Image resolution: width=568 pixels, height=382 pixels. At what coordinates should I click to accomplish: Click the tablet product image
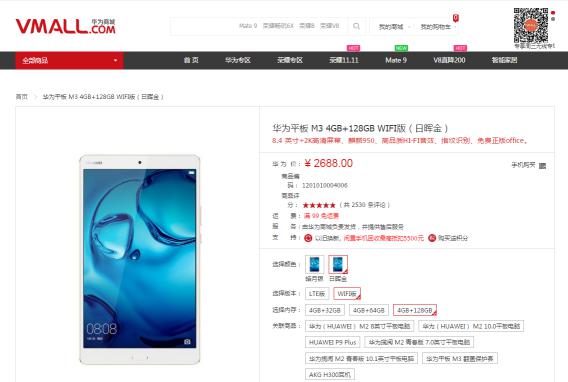(139, 259)
